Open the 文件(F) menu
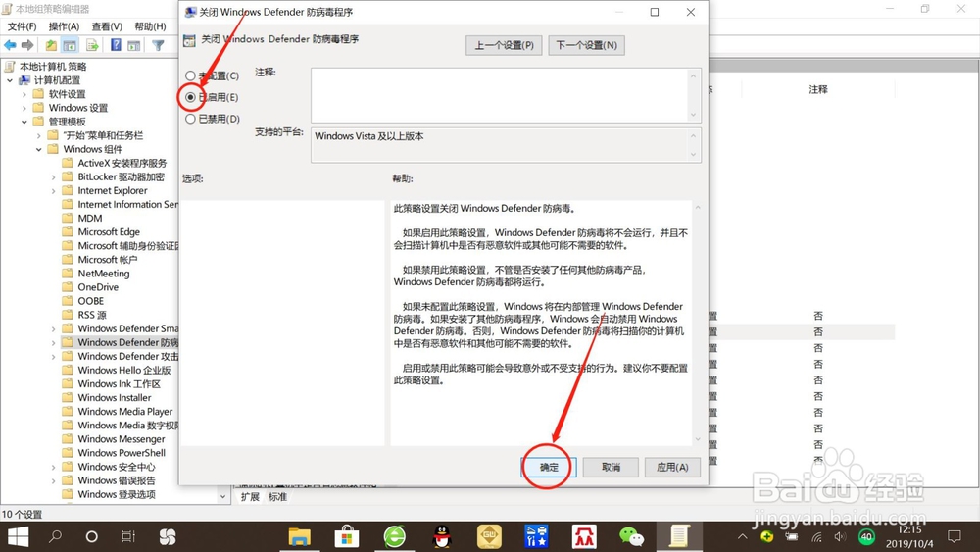This screenshot has height=552, width=980. tap(22, 26)
